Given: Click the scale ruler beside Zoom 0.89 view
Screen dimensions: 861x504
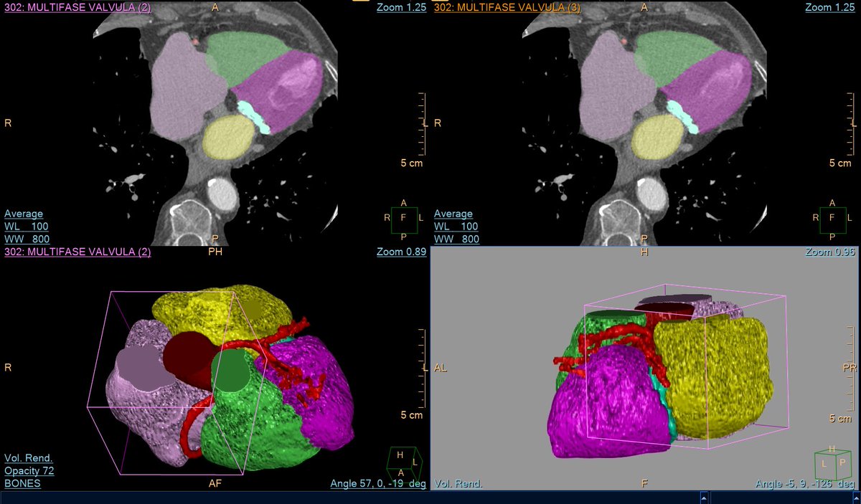Looking at the screenshot, I should (x=423, y=367).
